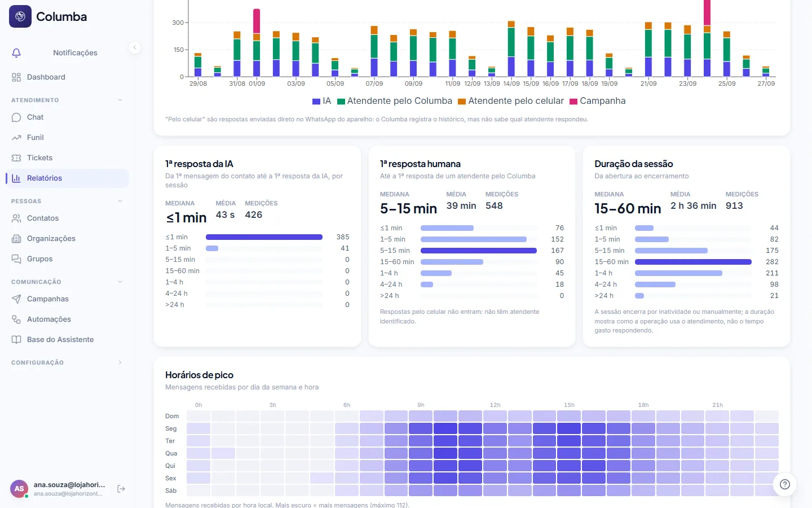Click the Atendente pelo celular orange swatch
This screenshot has height=508, width=812.
coord(462,102)
